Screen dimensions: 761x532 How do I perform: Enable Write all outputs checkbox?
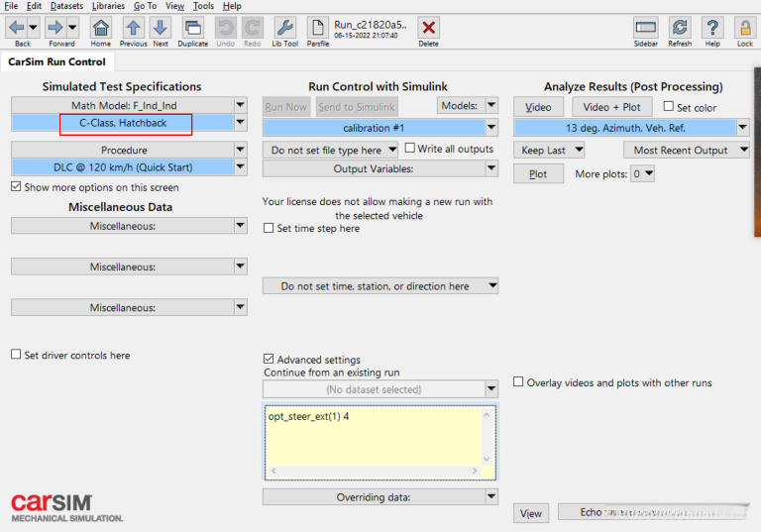(410, 148)
